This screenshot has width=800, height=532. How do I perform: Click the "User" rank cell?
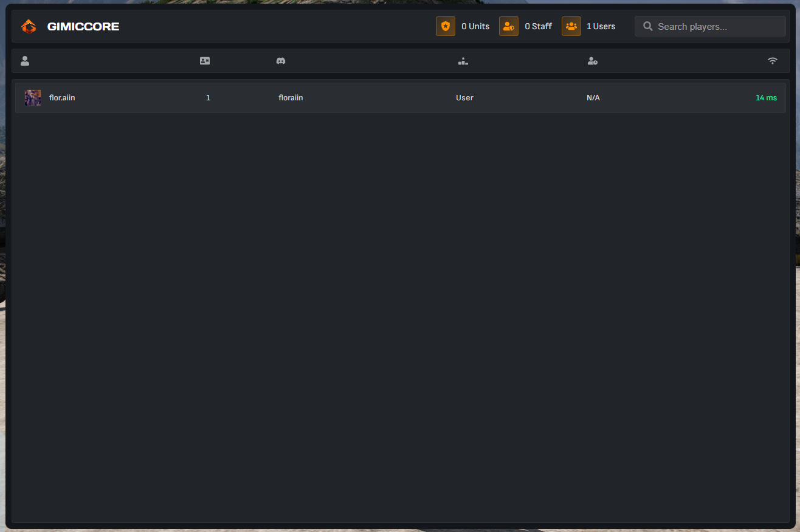(x=465, y=98)
